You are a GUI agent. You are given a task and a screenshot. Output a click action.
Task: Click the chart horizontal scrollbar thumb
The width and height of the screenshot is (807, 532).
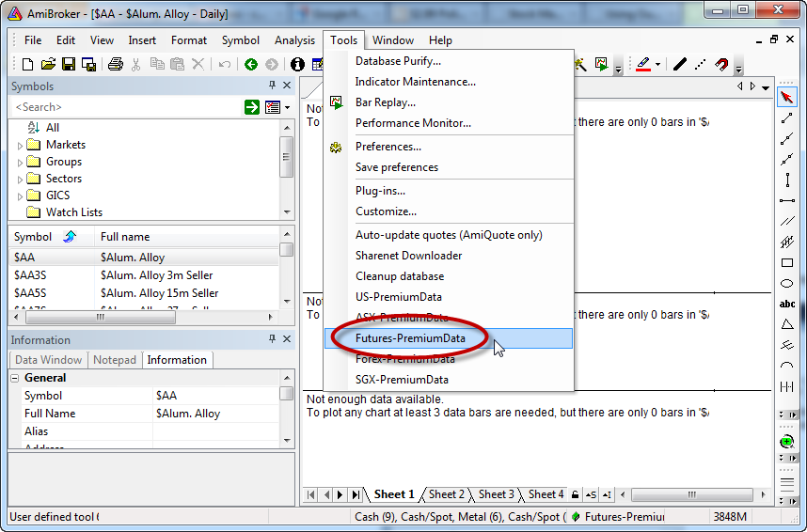691,495
